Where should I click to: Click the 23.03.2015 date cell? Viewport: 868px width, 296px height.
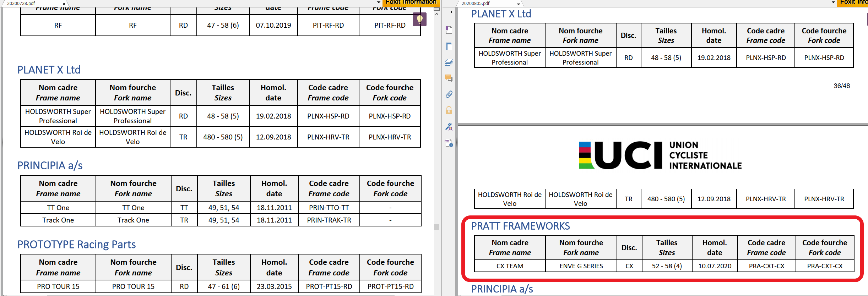(x=274, y=286)
